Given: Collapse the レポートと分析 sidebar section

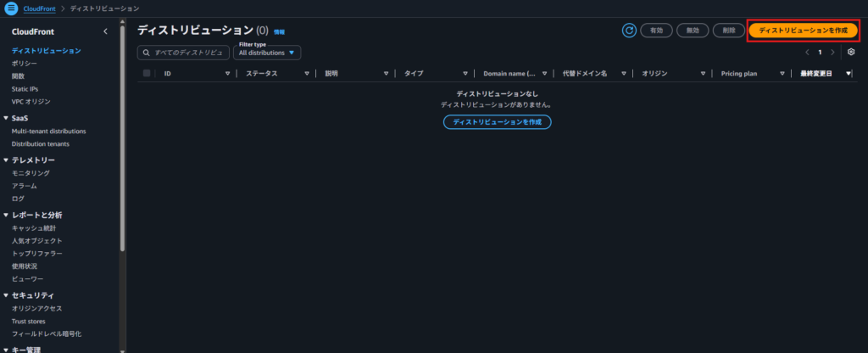Looking at the screenshot, I should coord(6,215).
